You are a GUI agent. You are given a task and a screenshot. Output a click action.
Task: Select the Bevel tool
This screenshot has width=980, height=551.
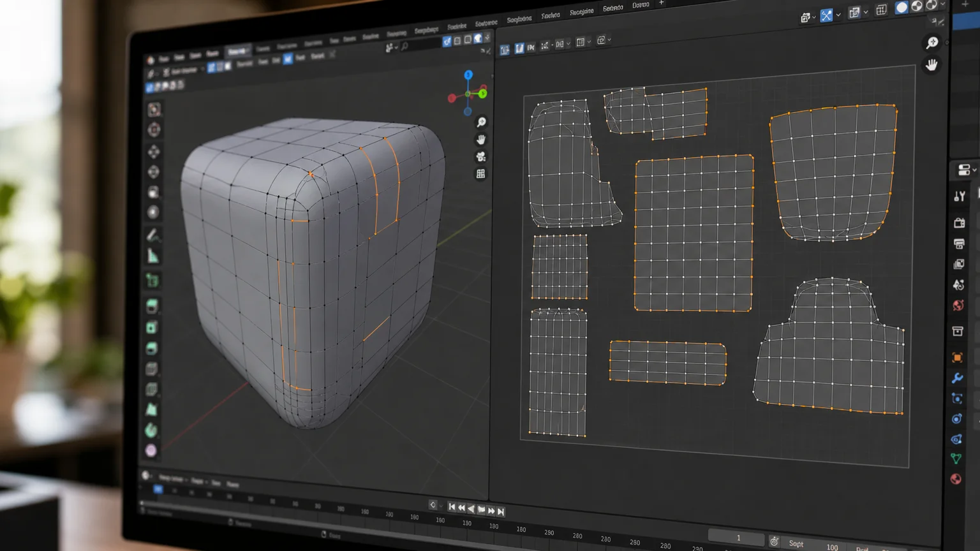152,349
